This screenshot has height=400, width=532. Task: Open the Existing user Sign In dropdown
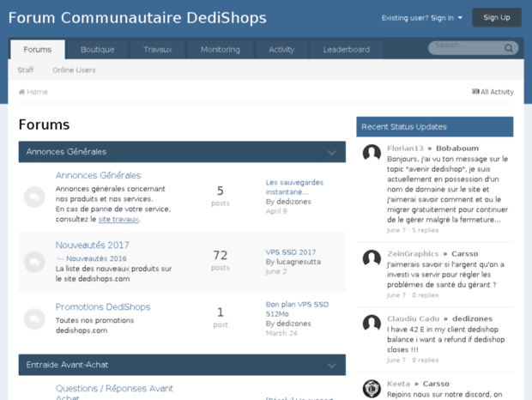click(x=421, y=18)
